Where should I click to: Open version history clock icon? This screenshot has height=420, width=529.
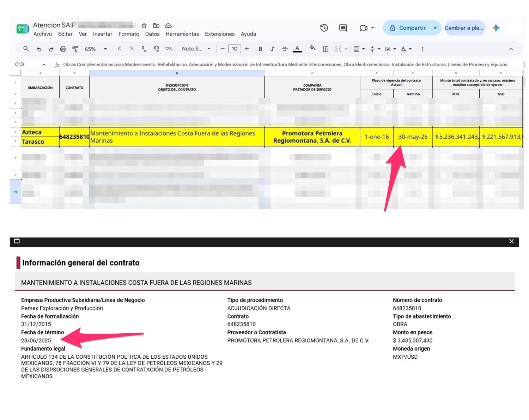tap(324, 28)
